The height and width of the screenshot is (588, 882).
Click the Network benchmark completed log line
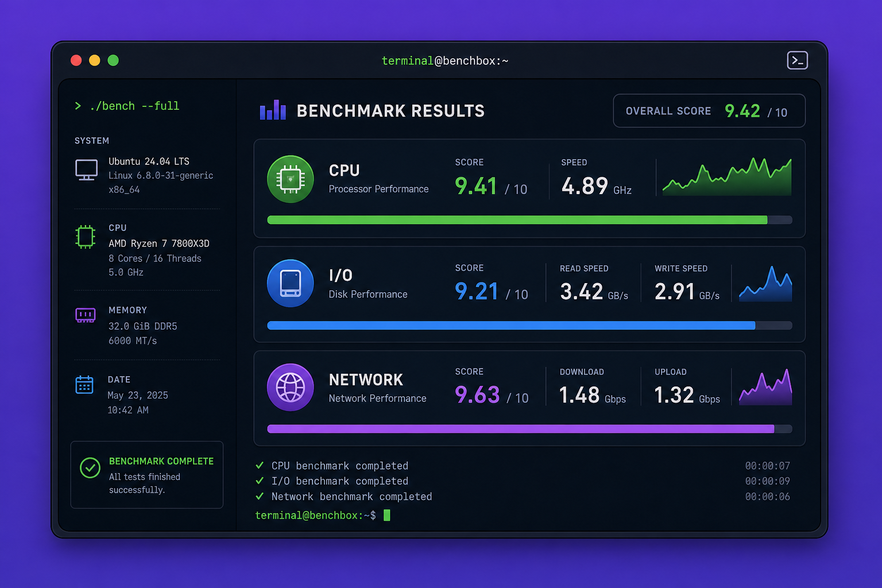pyautogui.click(x=352, y=497)
